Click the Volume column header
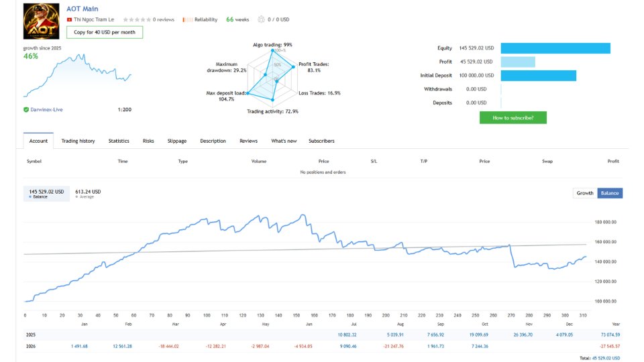 (259, 162)
